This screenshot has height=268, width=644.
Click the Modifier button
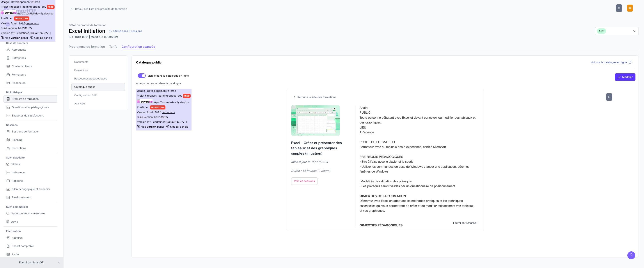tap(625, 77)
